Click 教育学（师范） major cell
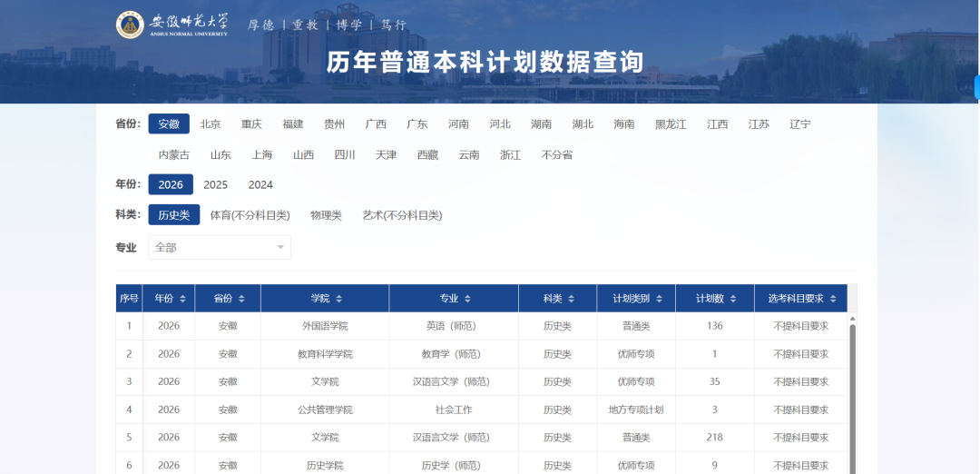The width and height of the screenshot is (980, 474). (x=454, y=354)
